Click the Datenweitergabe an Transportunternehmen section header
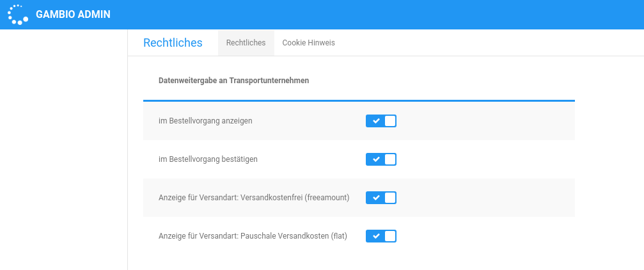 [233, 81]
